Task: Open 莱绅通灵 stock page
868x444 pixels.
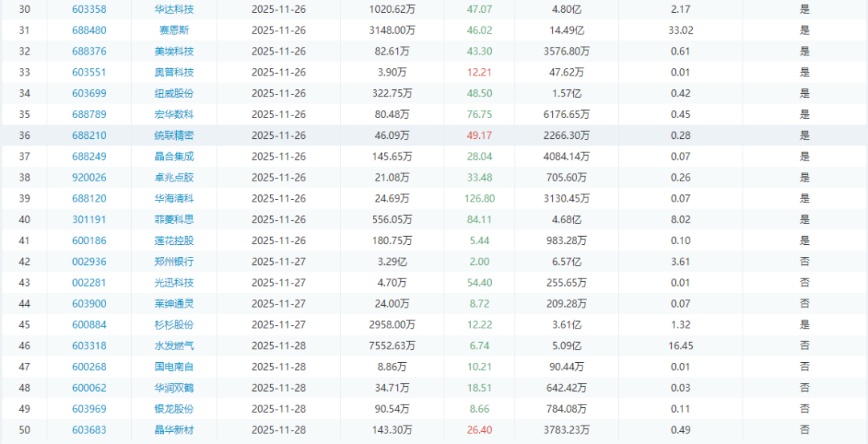Action: pyautogui.click(x=174, y=303)
